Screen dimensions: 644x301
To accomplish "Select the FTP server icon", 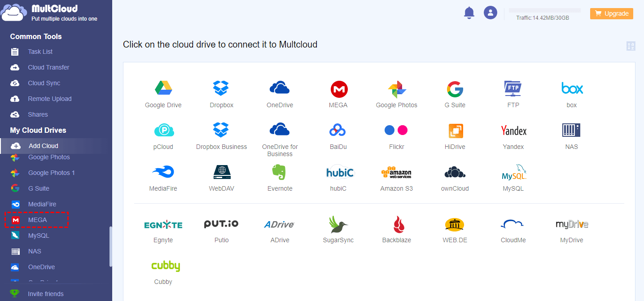I will pos(513,89).
